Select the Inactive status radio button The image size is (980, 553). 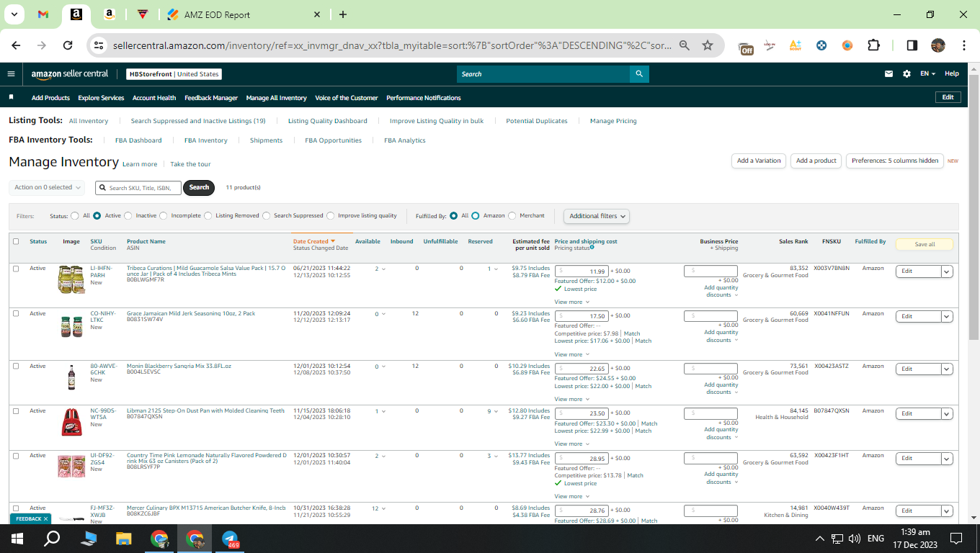pyautogui.click(x=128, y=215)
